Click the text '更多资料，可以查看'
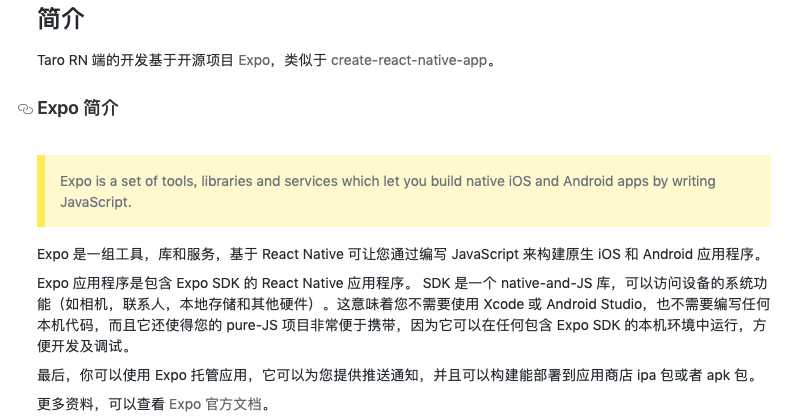Image resolution: width=790 pixels, height=417 pixels. point(101,404)
